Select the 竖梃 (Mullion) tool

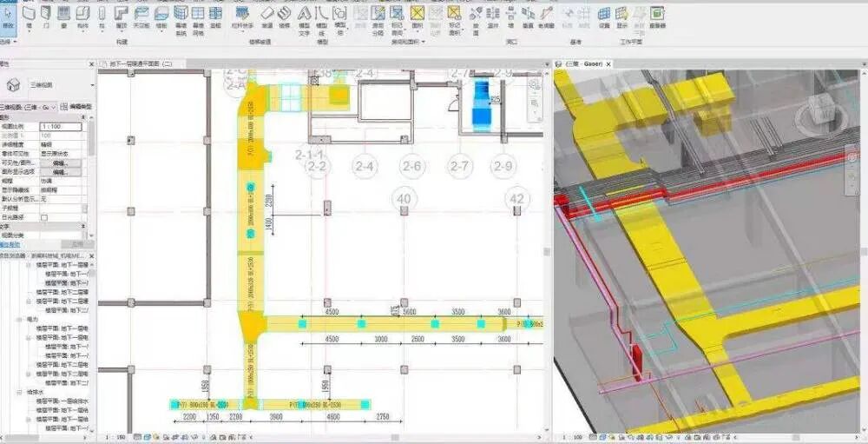point(216,17)
